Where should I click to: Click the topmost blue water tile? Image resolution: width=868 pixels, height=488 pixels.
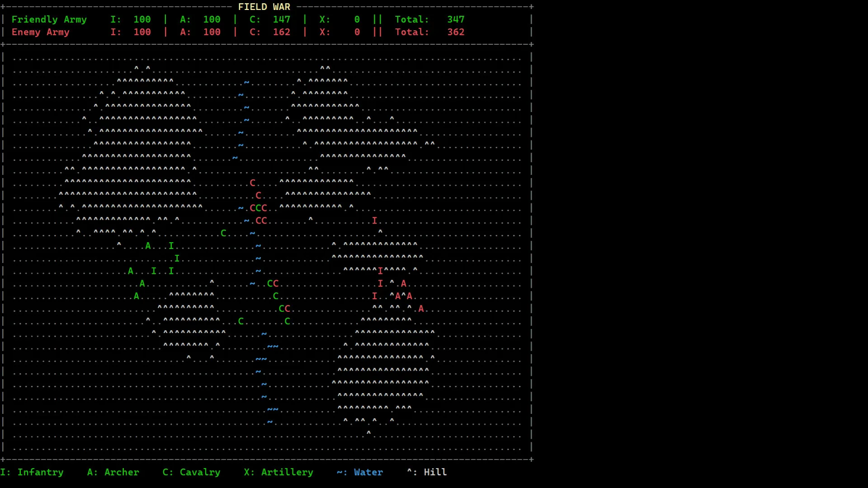[246, 82]
